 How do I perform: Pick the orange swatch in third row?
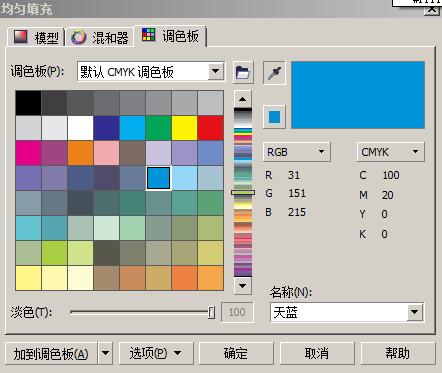coord(80,153)
